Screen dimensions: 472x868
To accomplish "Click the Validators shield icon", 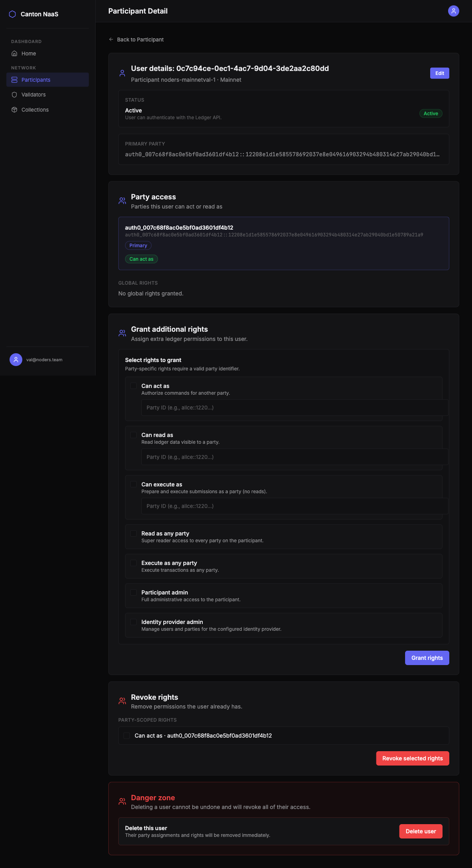I will point(14,94).
